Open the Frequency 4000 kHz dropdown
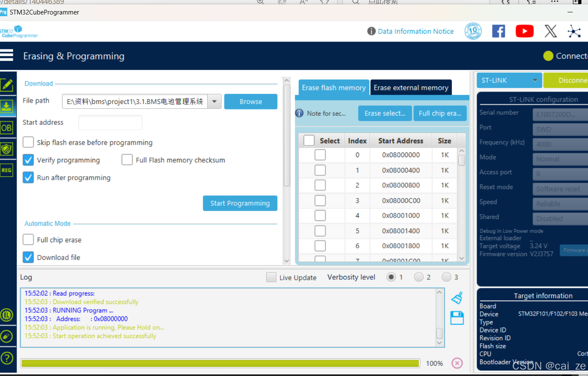This screenshot has width=588, height=376. (560, 144)
